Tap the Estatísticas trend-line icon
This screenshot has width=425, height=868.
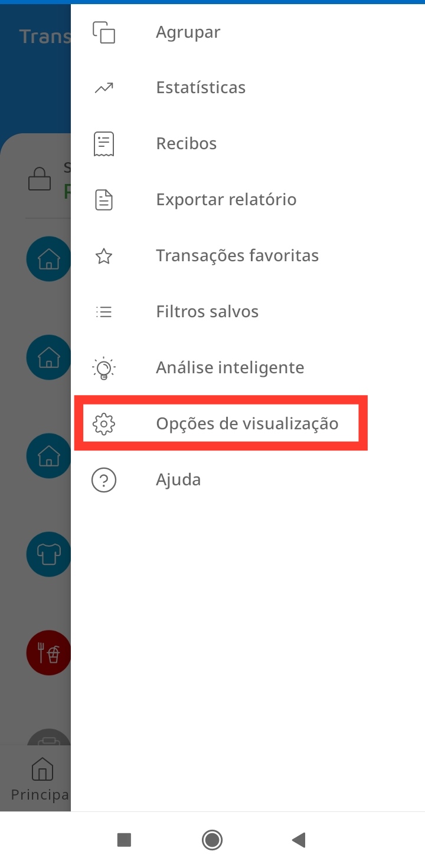104,88
